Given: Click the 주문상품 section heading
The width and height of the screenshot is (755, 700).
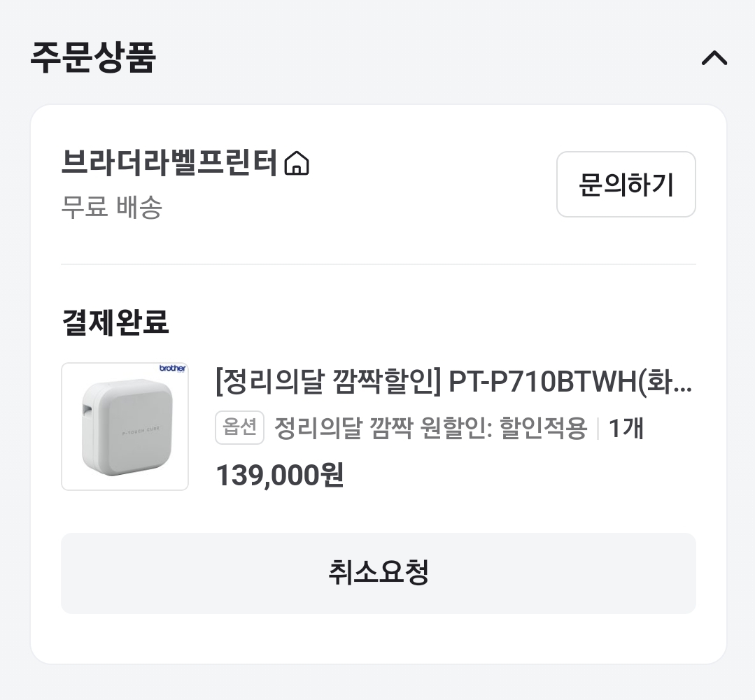Looking at the screenshot, I should [92, 58].
